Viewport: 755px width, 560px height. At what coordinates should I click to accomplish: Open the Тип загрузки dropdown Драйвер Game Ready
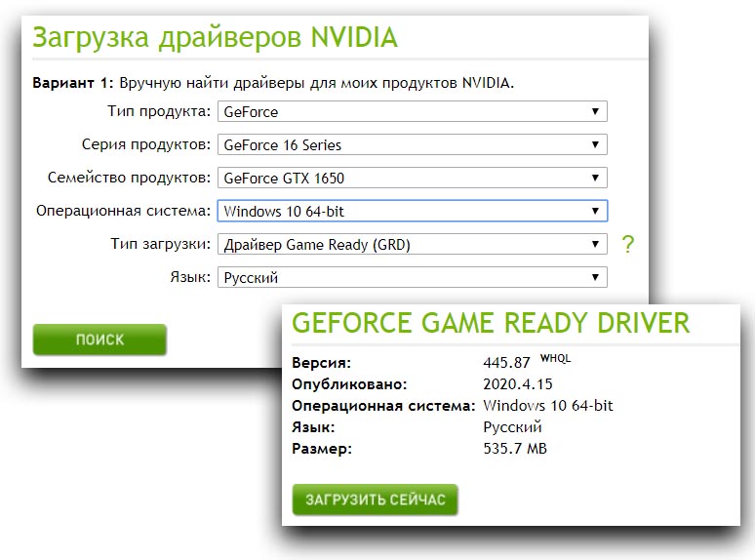413,244
